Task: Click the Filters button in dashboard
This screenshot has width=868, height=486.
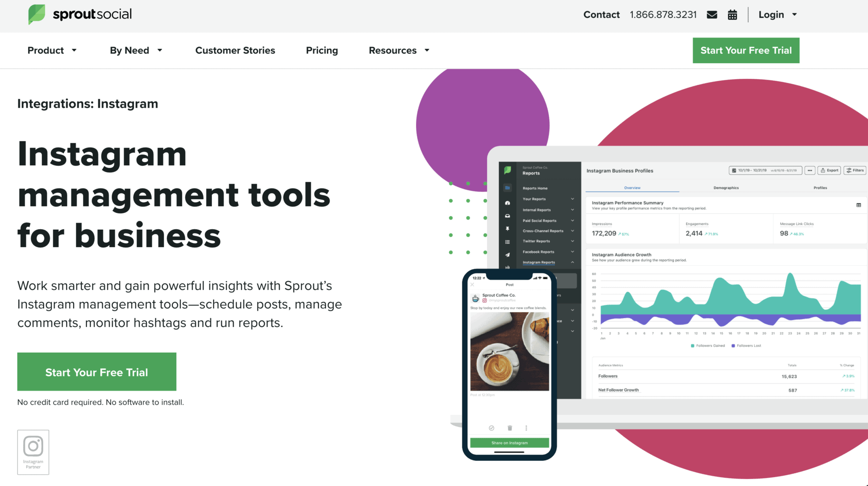Action: pyautogui.click(x=855, y=170)
